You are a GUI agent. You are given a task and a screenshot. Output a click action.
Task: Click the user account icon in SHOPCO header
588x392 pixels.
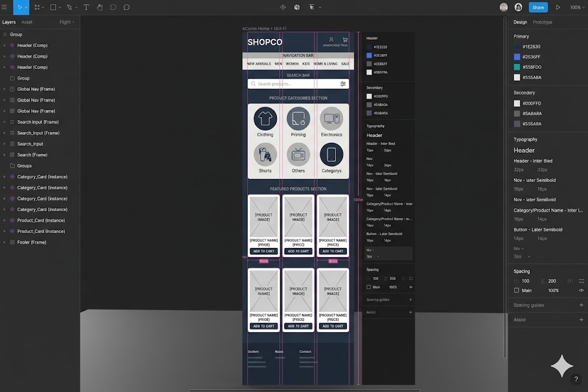331,40
